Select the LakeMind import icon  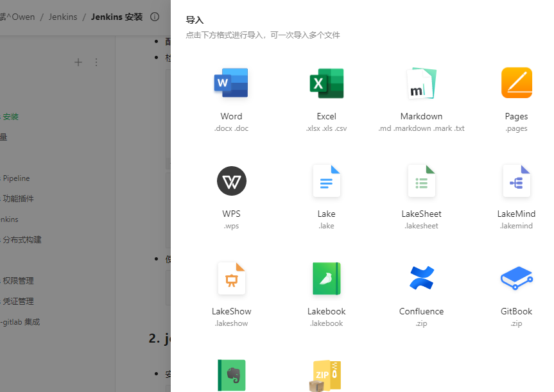(x=517, y=181)
